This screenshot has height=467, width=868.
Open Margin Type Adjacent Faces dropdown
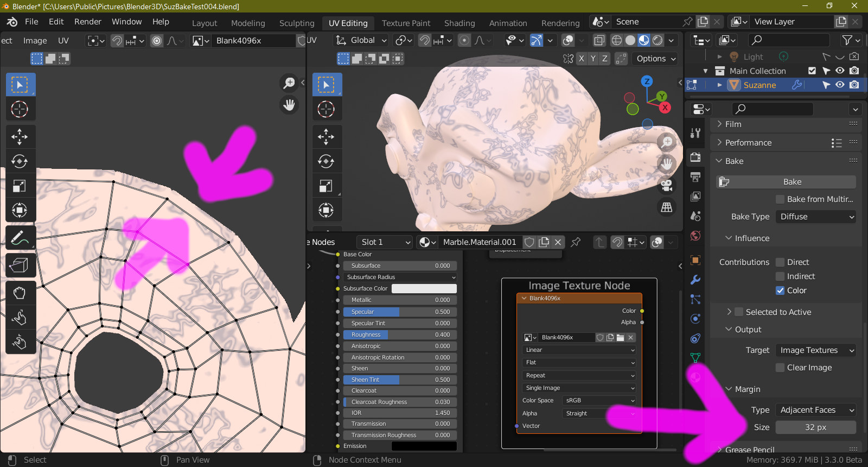[816, 410]
